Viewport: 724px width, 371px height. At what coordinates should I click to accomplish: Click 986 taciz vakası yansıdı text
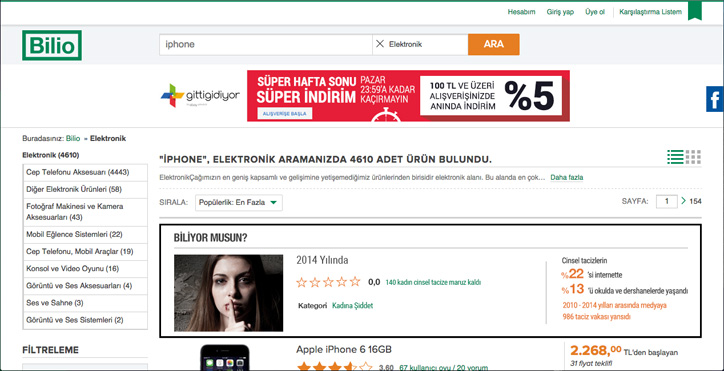(x=597, y=317)
